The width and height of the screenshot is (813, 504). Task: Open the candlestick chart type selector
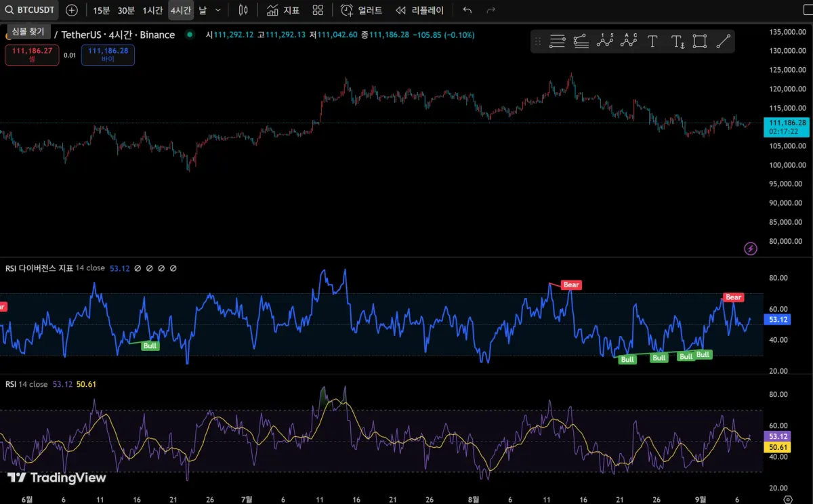pyautogui.click(x=244, y=10)
